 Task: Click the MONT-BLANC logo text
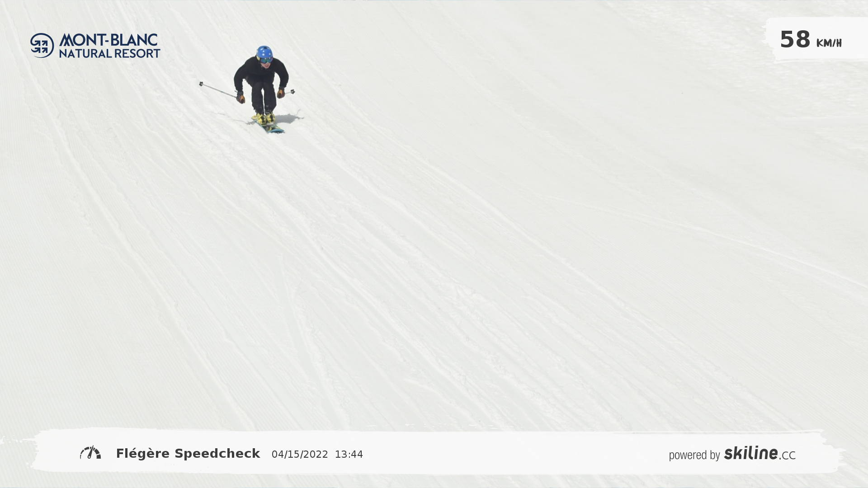[108, 40]
